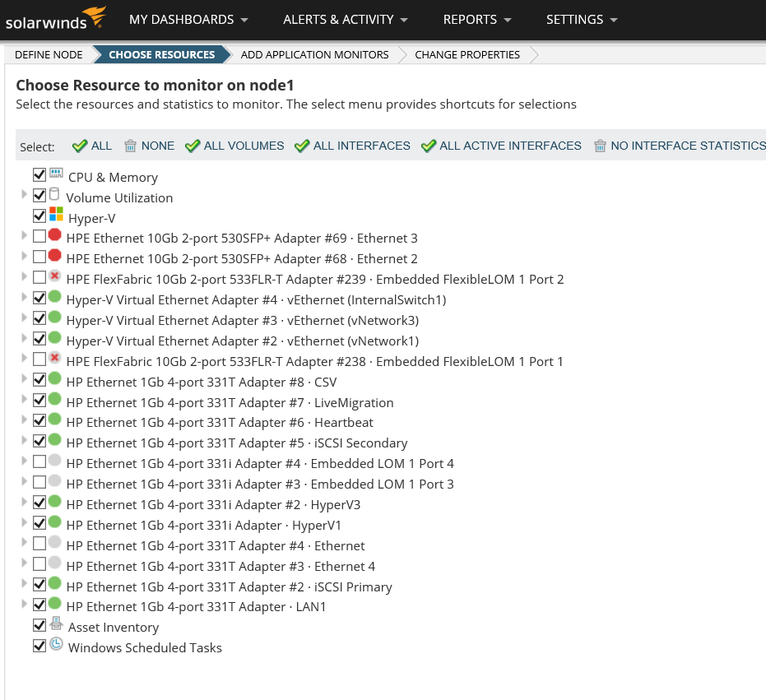The height and width of the screenshot is (700, 766).
Task: Click the SolarWinds logo
Action: pyautogui.click(x=55, y=19)
